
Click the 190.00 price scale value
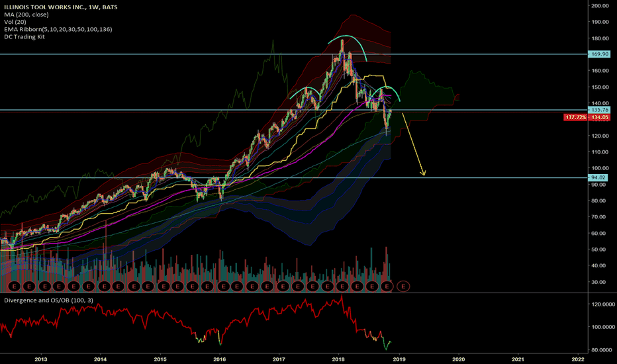(600, 22)
